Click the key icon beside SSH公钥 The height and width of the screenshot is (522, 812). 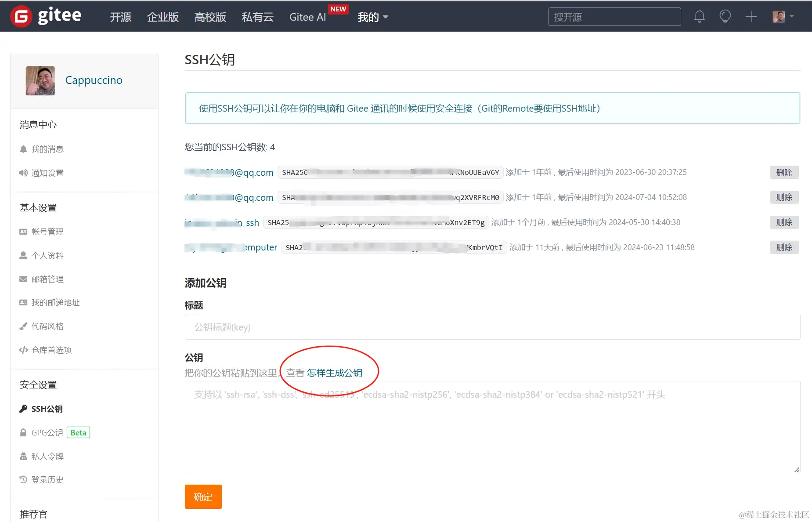(23, 409)
